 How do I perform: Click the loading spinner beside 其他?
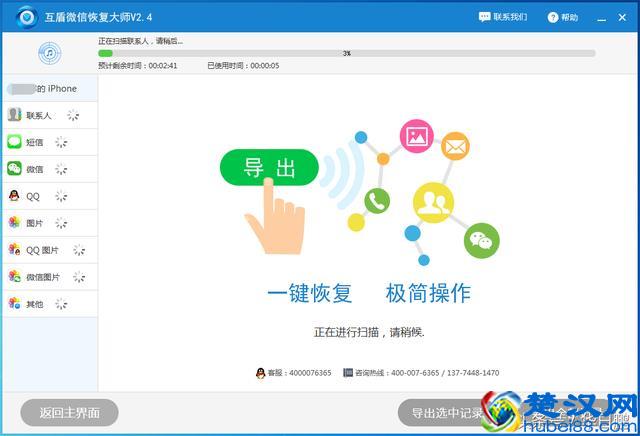pos(61,304)
